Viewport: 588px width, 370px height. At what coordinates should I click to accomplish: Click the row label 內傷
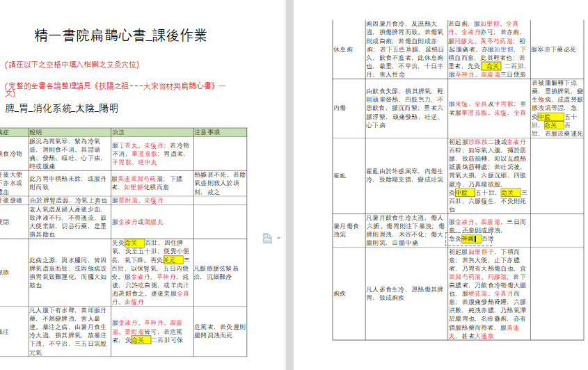pos(340,108)
